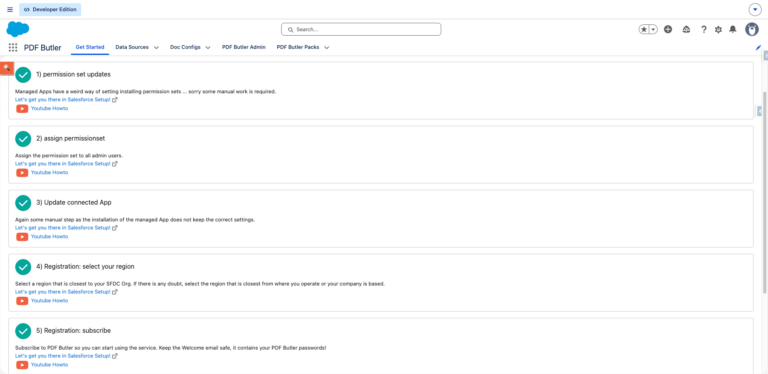This screenshot has width=768, height=374.
Task: Click the YouTube icon under permission set updates
Action: [x=22, y=109]
